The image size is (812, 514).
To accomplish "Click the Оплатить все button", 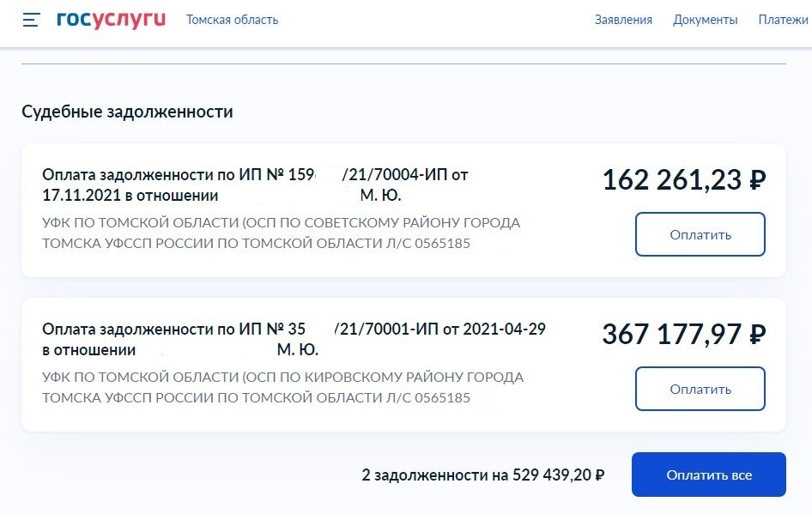I will coord(708,475).
